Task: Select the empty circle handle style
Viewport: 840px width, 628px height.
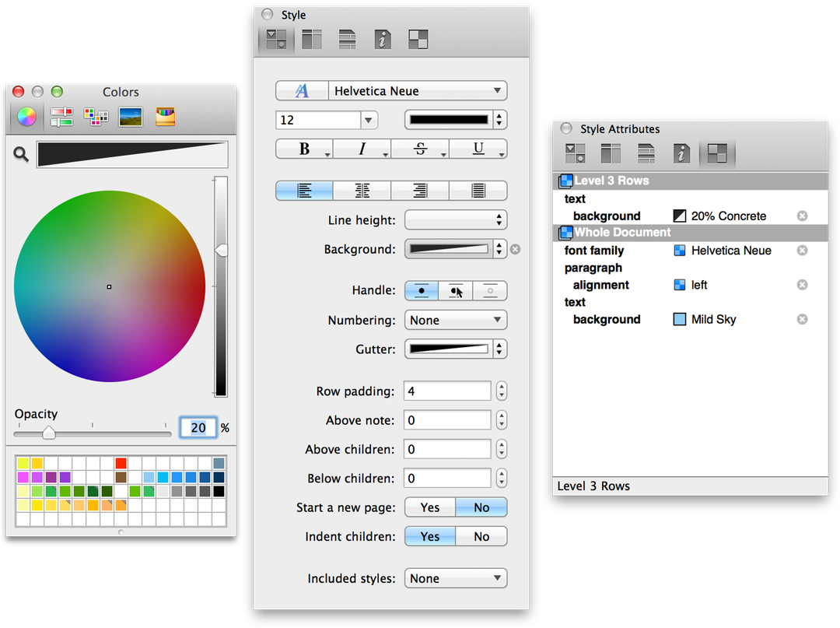Action: point(490,290)
